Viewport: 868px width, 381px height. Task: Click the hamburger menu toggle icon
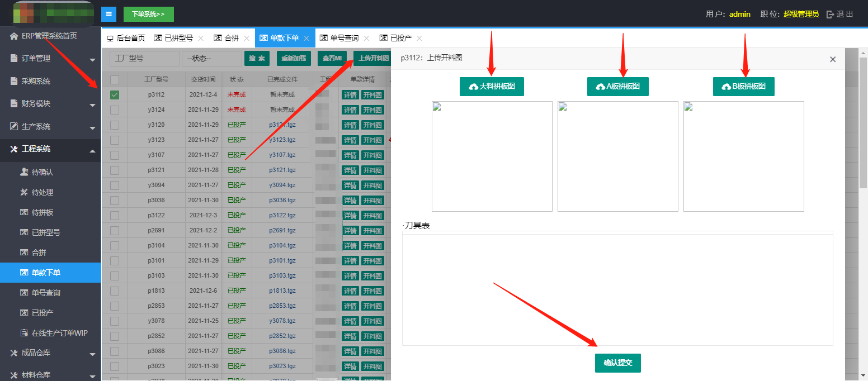coord(108,14)
